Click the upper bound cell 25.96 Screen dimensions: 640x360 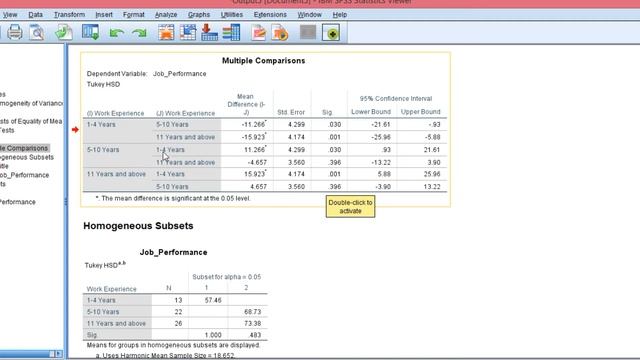click(432, 174)
